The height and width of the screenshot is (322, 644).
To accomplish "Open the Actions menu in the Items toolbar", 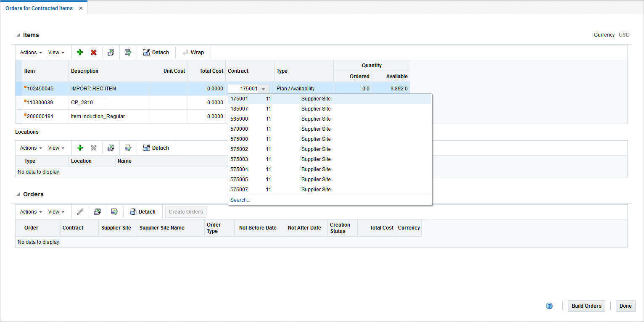I will pyautogui.click(x=28, y=52).
